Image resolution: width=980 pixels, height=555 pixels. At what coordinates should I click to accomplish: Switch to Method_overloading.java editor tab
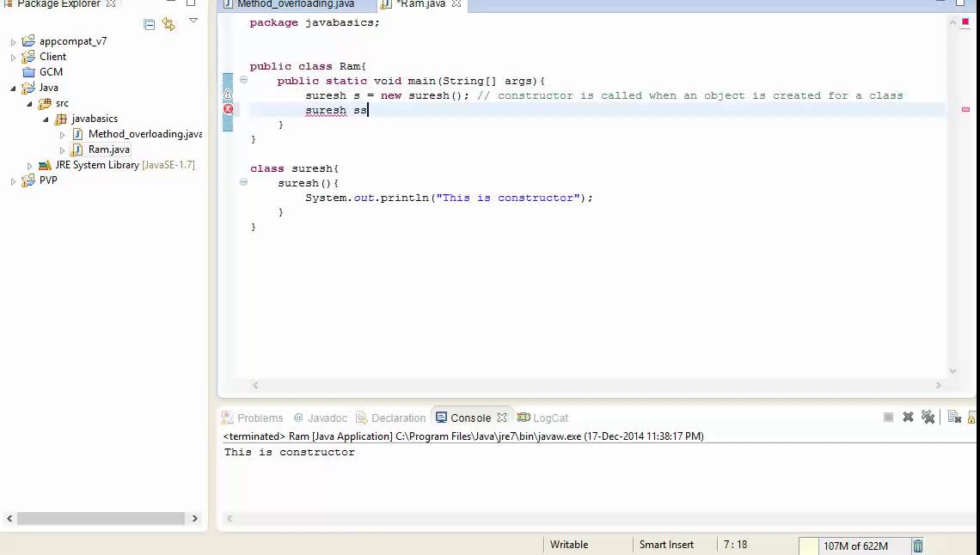296,4
